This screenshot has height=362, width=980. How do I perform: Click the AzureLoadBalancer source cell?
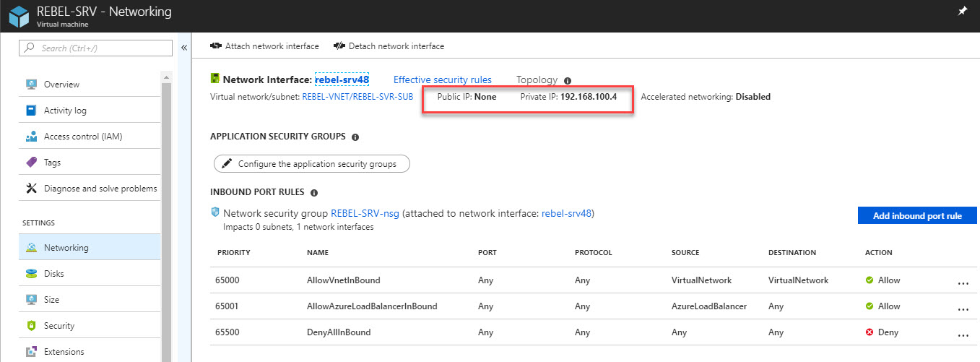click(709, 306)
